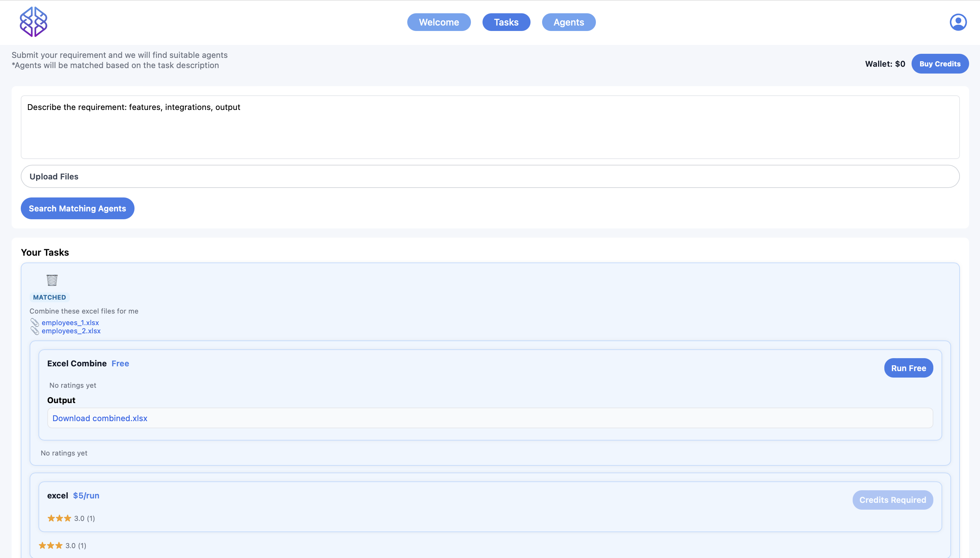Click the stars under the excel card

coord(51,545)
